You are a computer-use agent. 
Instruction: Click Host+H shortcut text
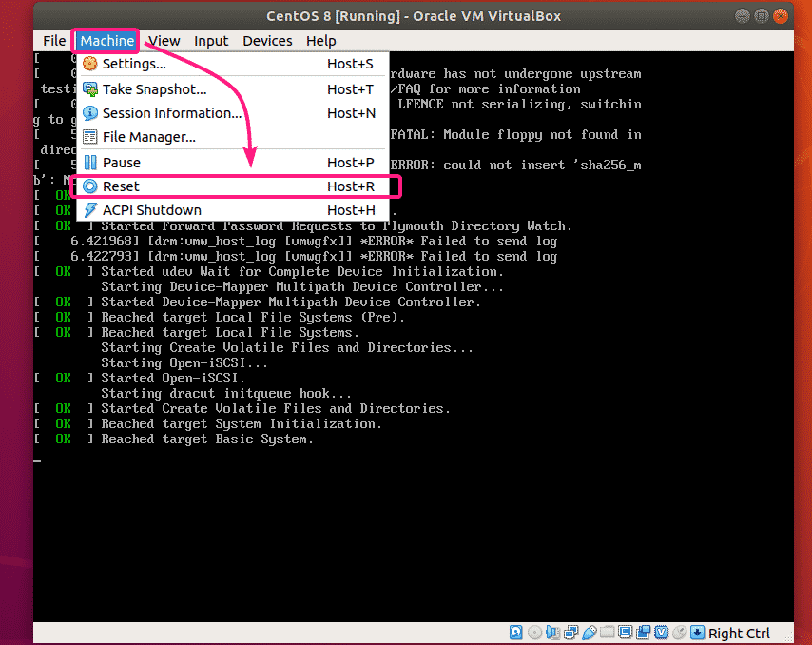(x=351, y=210)
